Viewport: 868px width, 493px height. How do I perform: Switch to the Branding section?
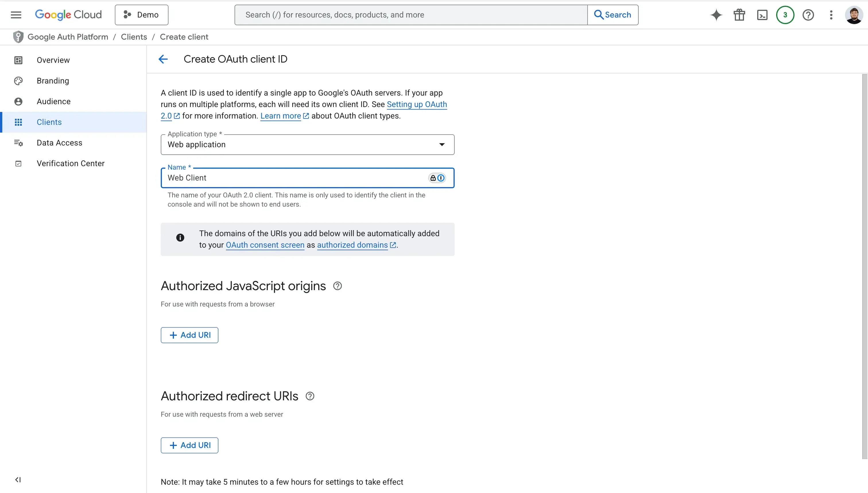pyautogui.click(x=53, y=81)
